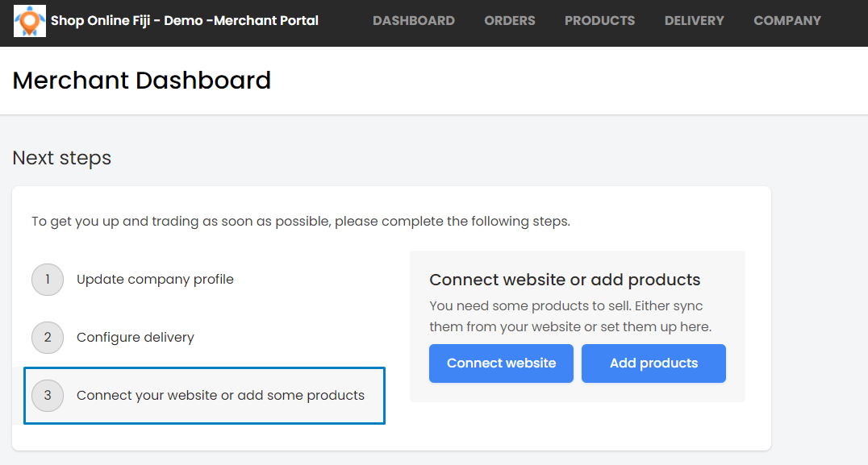Select Connect your website or add products step

[204, 396]
